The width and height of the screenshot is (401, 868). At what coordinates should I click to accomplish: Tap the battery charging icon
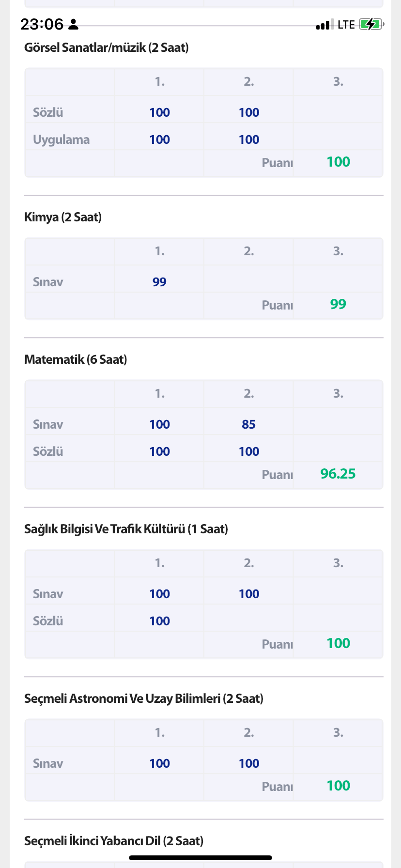(x=371, y=24)
